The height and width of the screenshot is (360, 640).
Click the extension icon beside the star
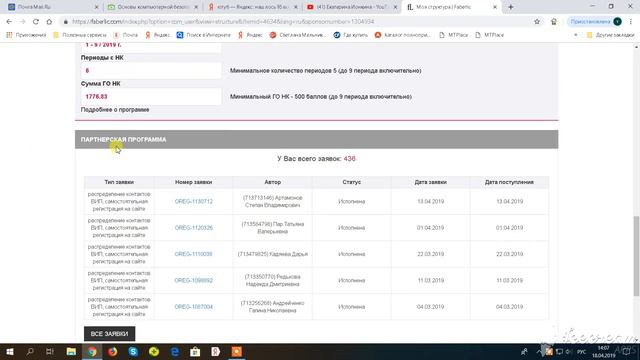(554, 22)
